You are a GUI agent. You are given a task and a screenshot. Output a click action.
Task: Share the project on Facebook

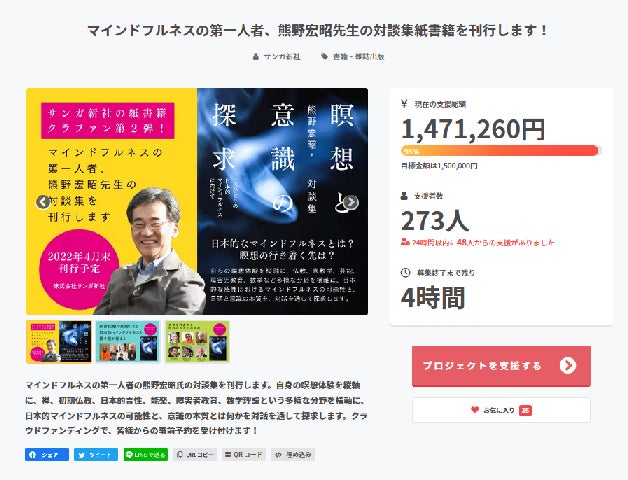coord(47,455)
